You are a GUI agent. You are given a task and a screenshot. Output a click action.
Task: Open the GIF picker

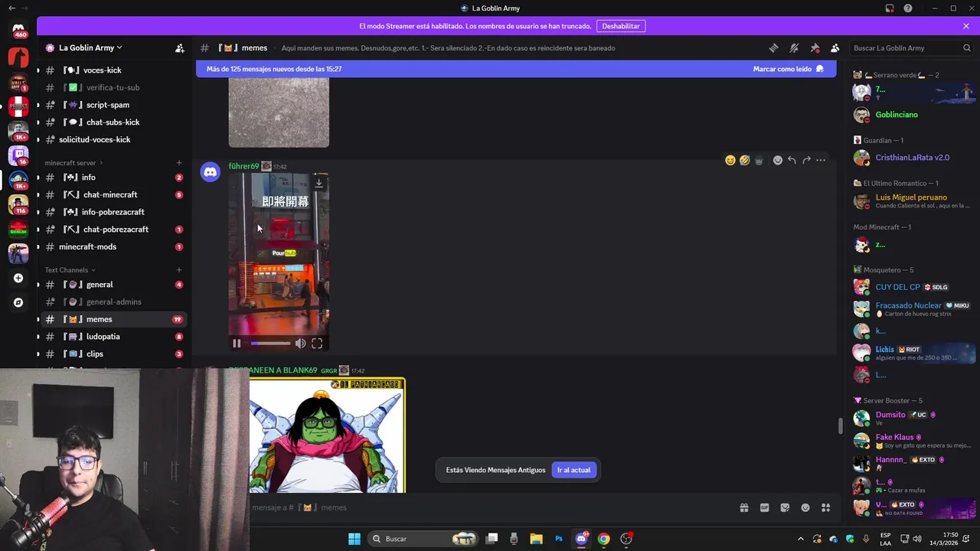click(764, 507)
